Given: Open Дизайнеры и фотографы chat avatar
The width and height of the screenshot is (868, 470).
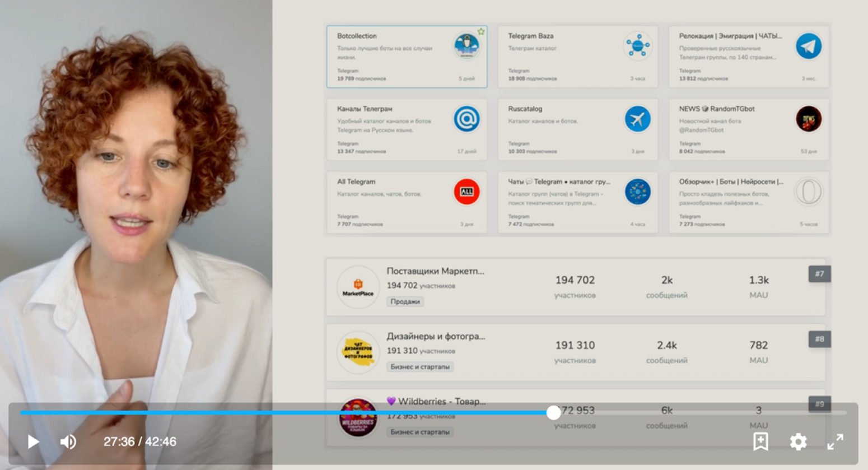Looking at the screenshot, I should point(358,352).
